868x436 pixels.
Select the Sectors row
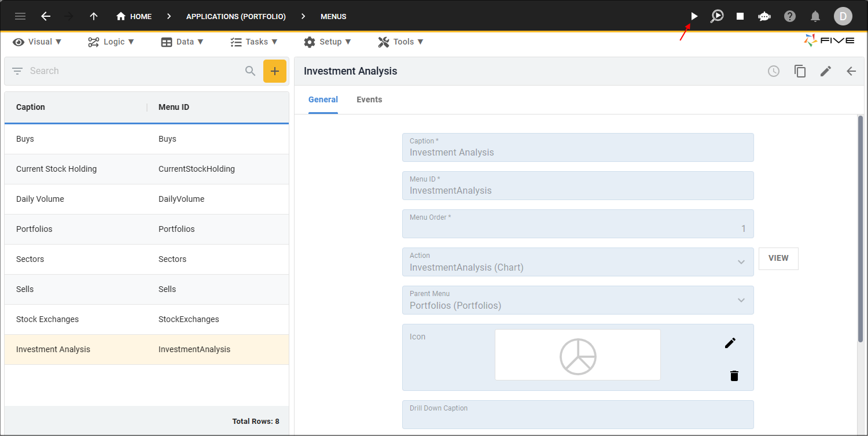[x=146, y=259]
